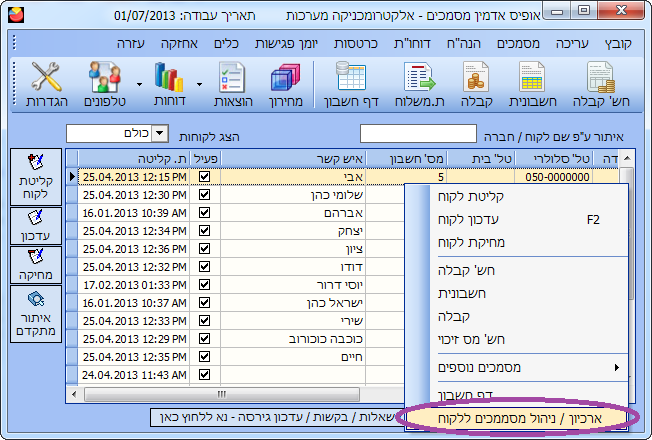Open the טלפונים contacts icon
The image size is (652, 440).
[105, 85]
